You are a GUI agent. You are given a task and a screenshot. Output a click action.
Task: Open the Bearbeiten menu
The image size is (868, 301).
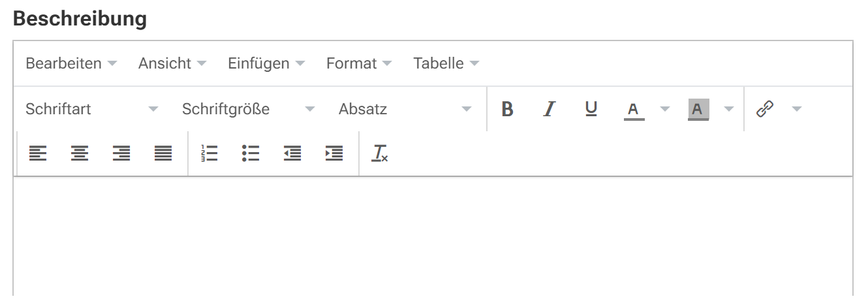(x=71, y=64)
